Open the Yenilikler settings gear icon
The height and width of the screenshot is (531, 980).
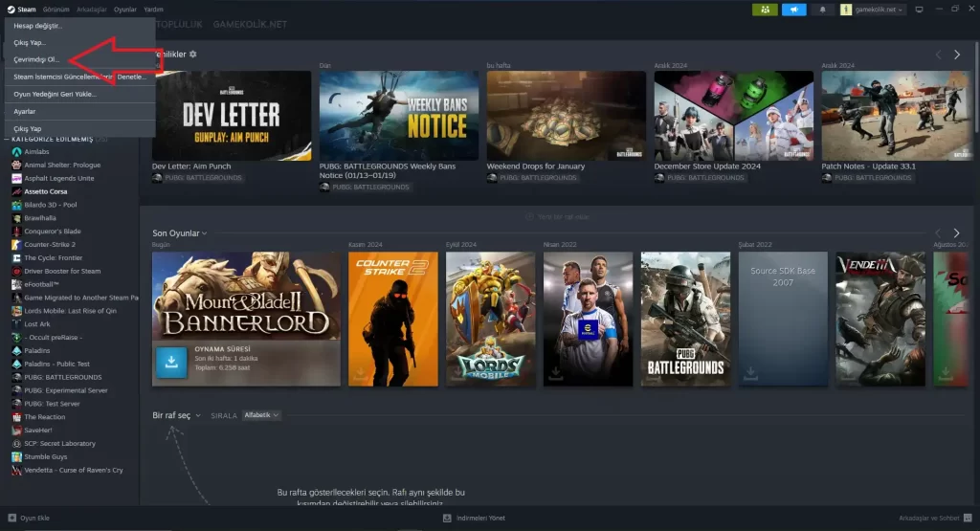click(193, 55)
